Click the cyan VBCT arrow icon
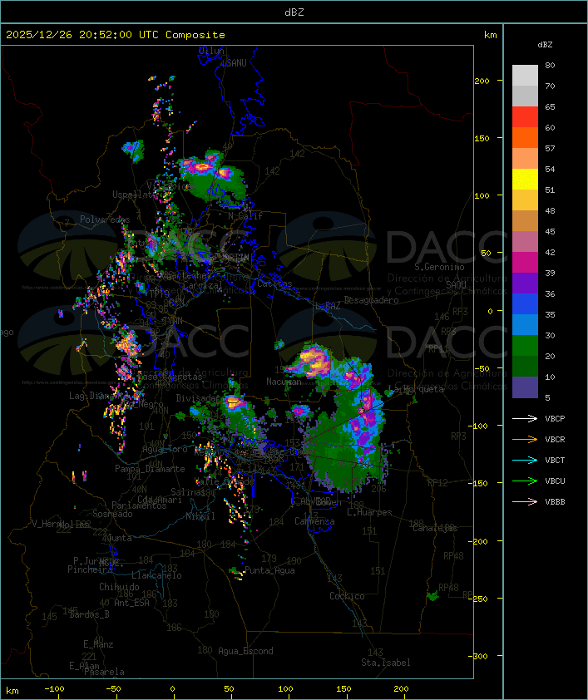Screen dimensions: 588x700 [525, 460]
